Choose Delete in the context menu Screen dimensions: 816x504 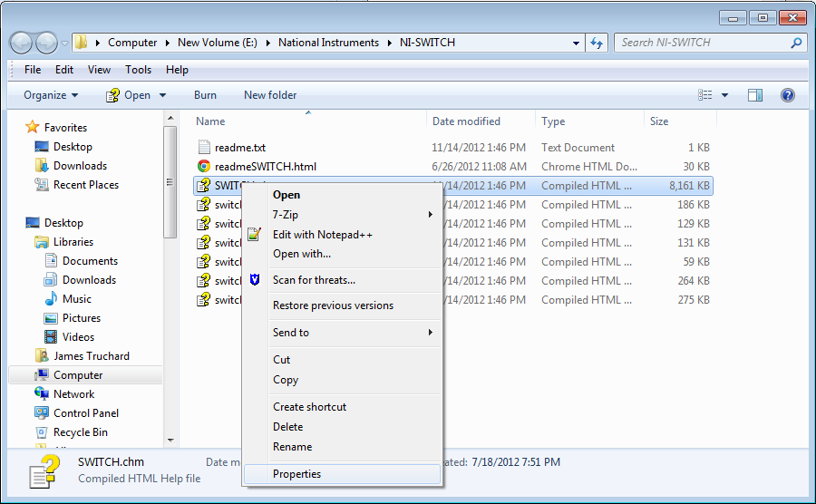(x=287, y=427)
